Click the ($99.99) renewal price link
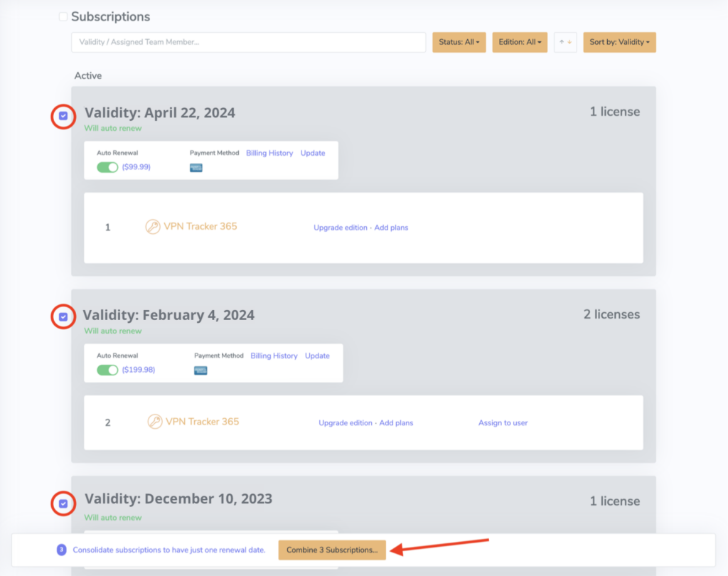 (x=136, y=167)
